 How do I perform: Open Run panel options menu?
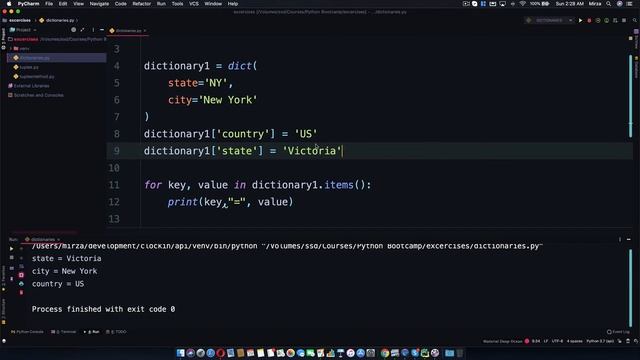point(620,240)
